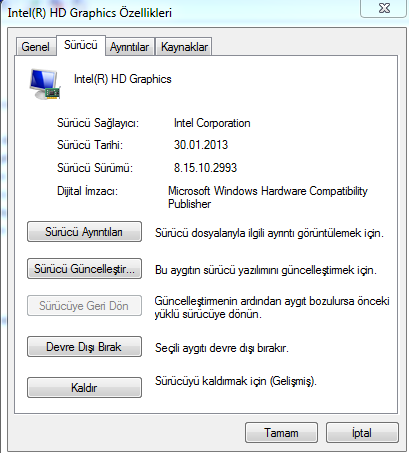This screenshot has height=453, width=409.
Task: Go to the Kaynaklar tab
Action: coord(184,47)
